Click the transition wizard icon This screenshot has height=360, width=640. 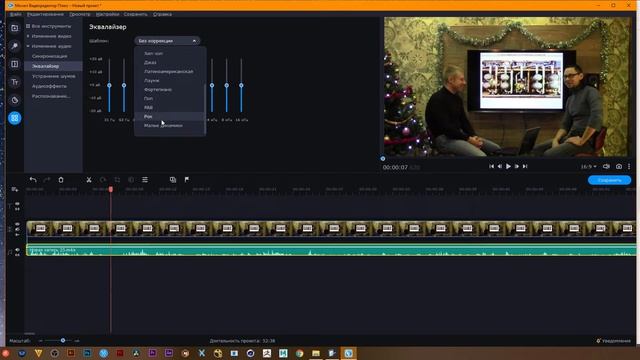pos(173,180)
